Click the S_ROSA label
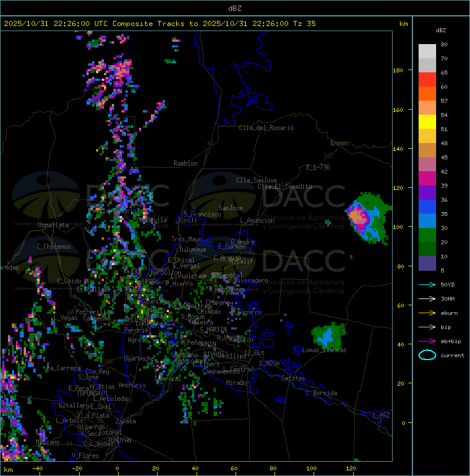This screenshot has height=476, width=470. point(269,363)
